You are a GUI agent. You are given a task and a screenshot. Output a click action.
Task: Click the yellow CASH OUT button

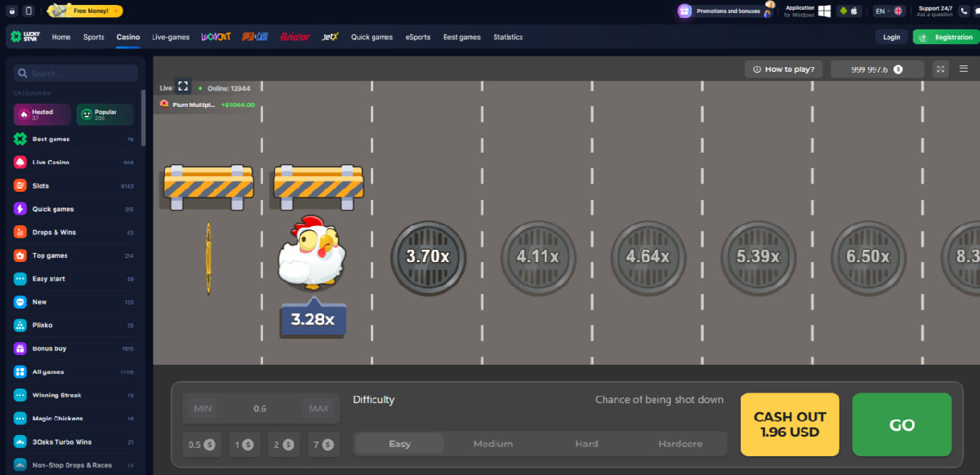(x=789, y=424)
